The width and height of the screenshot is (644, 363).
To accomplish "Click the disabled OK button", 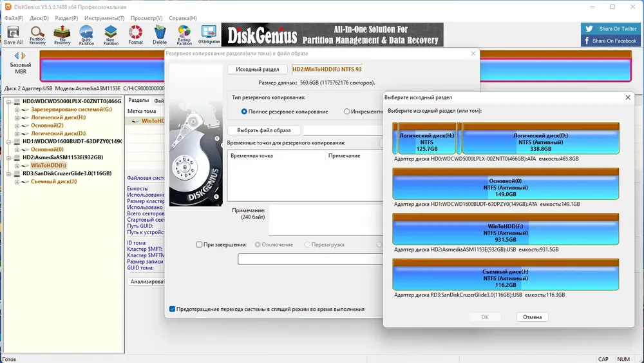I will coord(485,317).
